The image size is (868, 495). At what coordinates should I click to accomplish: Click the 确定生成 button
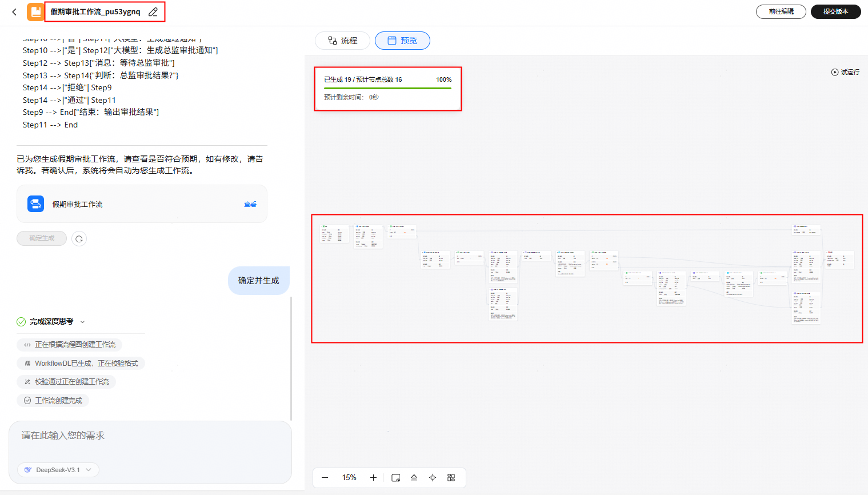(x=42, y=238)
